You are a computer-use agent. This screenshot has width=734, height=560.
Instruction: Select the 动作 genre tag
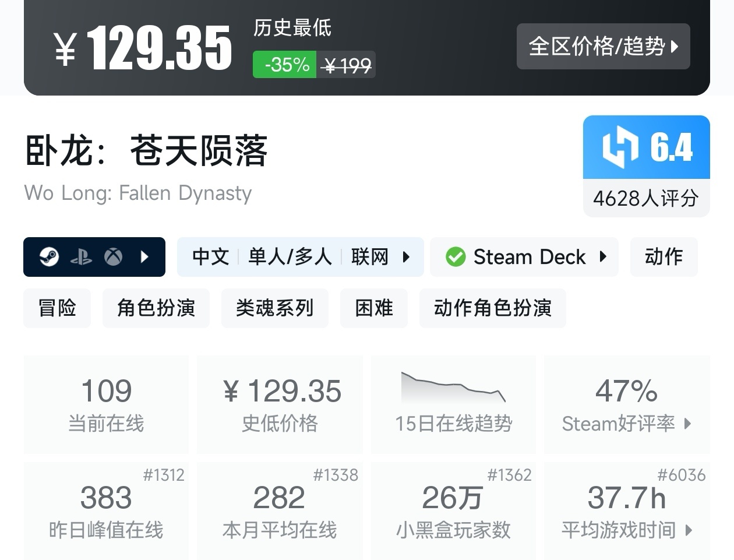(x=664, y=256)
